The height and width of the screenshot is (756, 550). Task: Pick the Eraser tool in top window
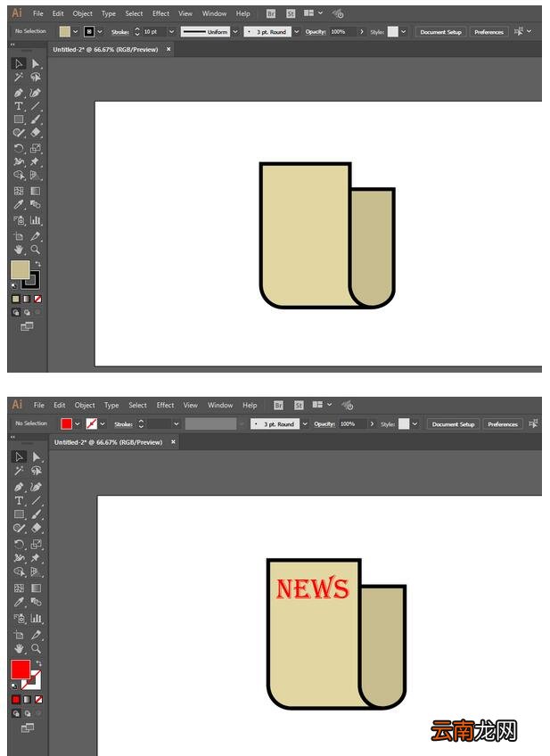tap(35, 133)
